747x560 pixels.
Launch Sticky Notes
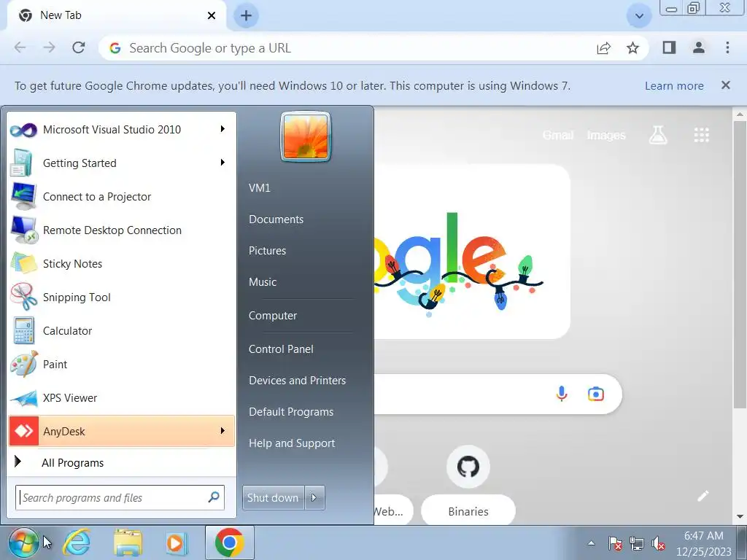point(122,264)
